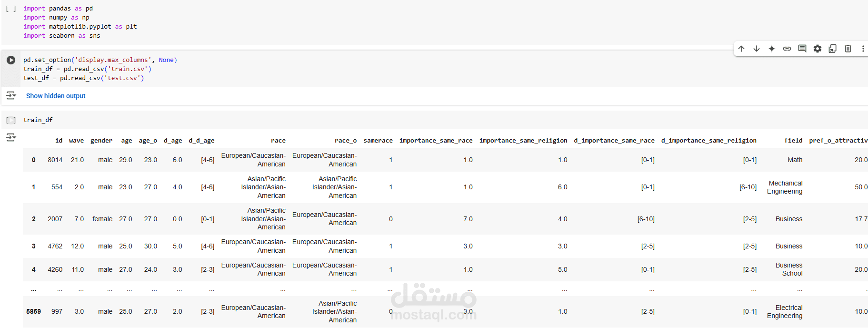
Task: Click the 'Math' field cell
Action: [795, 160]
